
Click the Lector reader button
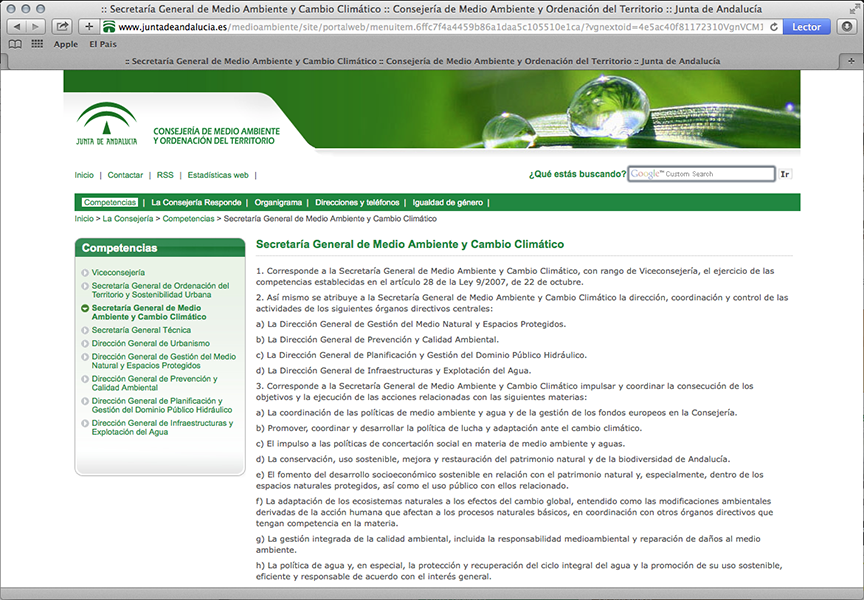[806, 27]
